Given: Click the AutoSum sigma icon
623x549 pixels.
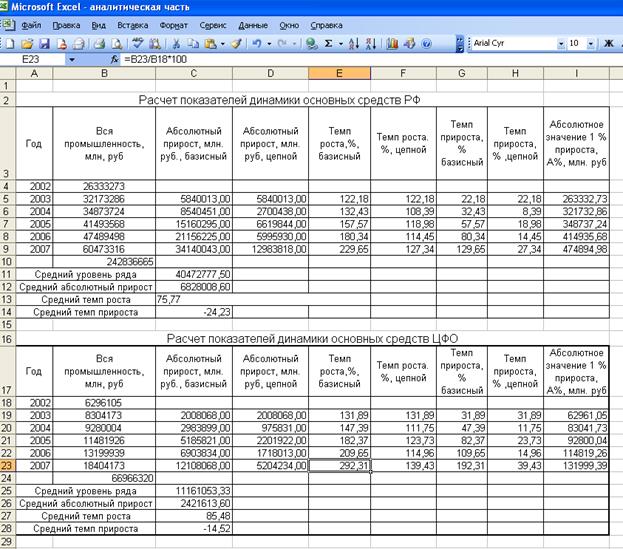Looking at the screenshot, I should click(x=328, y=44).
